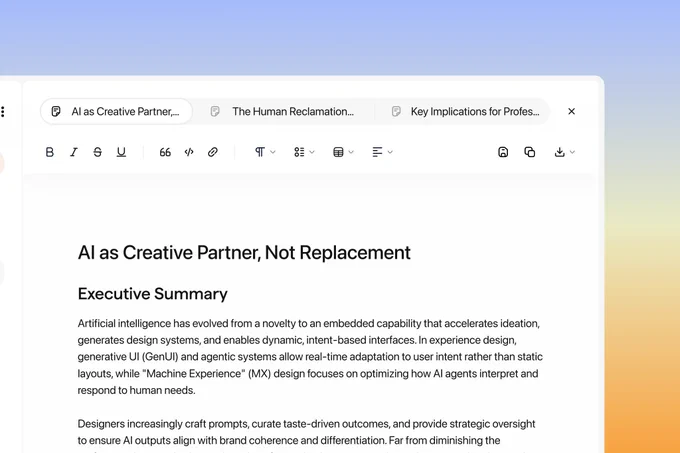Click the Executive Summary heading
This screenshot has width=680, height=453.
(153, 294)
